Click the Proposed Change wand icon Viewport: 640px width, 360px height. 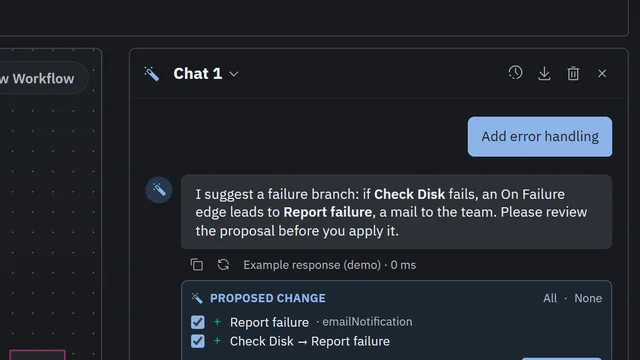(x=197, y=298)
